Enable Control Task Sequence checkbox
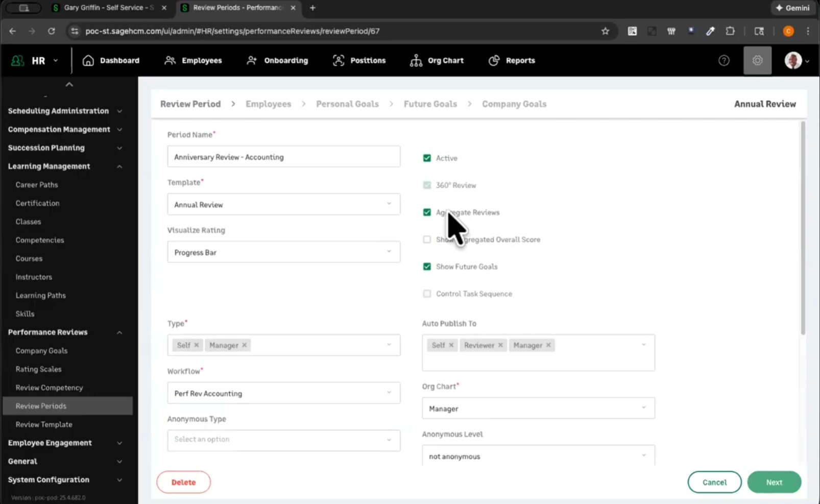Viewport: 820px width, 504px height. tap(427, 294)
